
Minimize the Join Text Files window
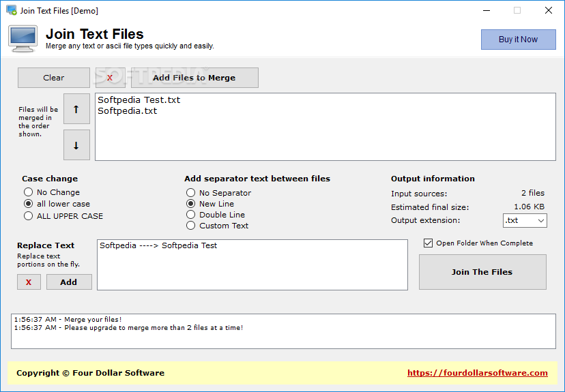[x=487, y=10]
